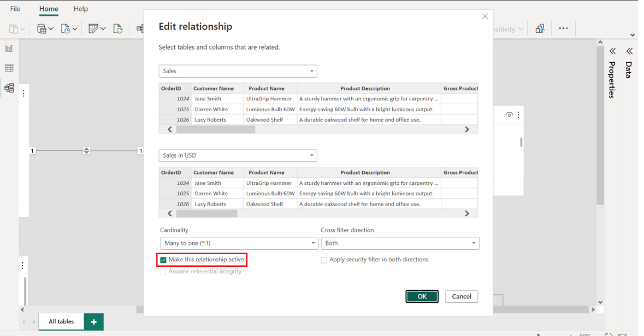This screenshot has height=336, width=644.
Task: Toggle the eye visibility icon on table card
Action: pos(509,115)
